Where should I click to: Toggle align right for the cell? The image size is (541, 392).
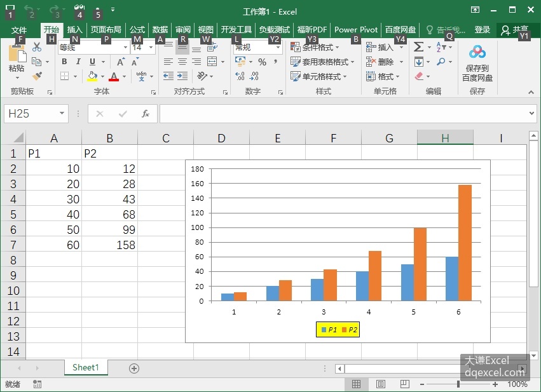[196, 62]
